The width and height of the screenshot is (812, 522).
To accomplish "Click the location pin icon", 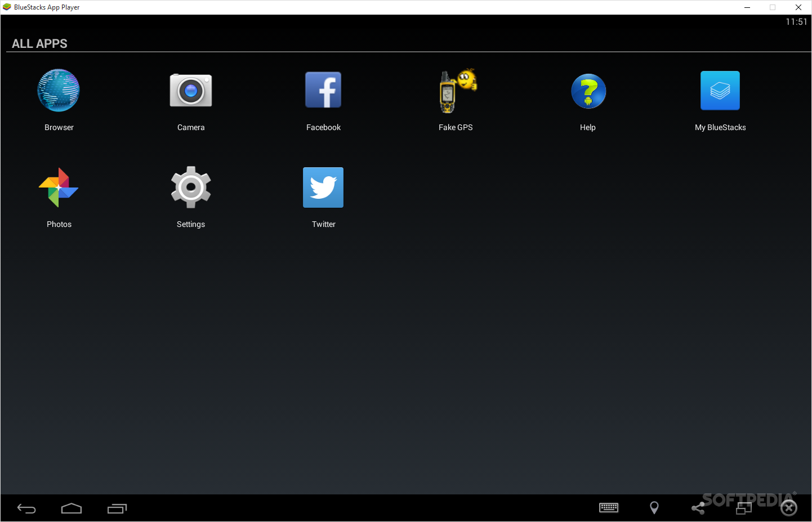I will [654, 508].
